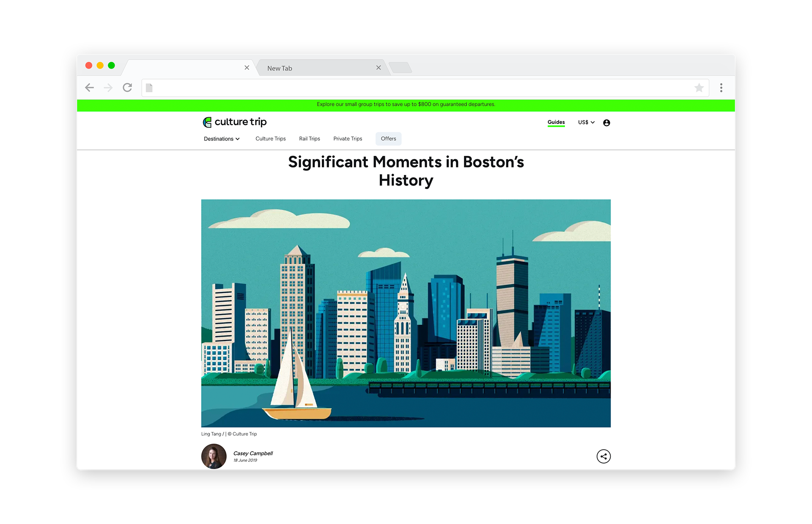Click the Culture Trip logo
Viewport: 812px width, 524px height.
(x=235, y=122)
